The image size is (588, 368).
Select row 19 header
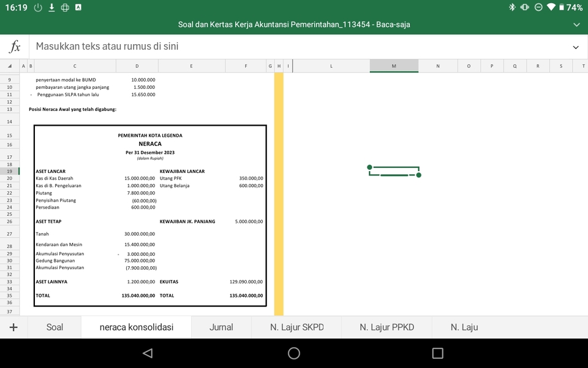coord(9,171)
